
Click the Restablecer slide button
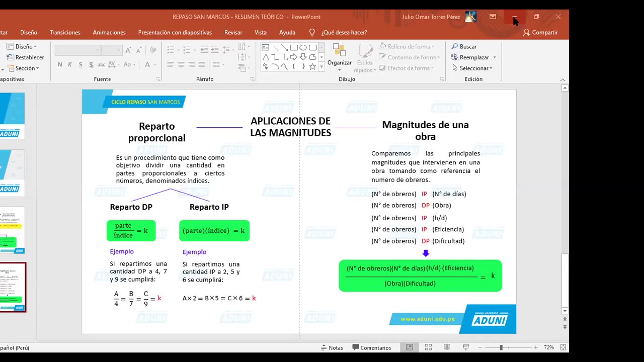tap(25, 57)
